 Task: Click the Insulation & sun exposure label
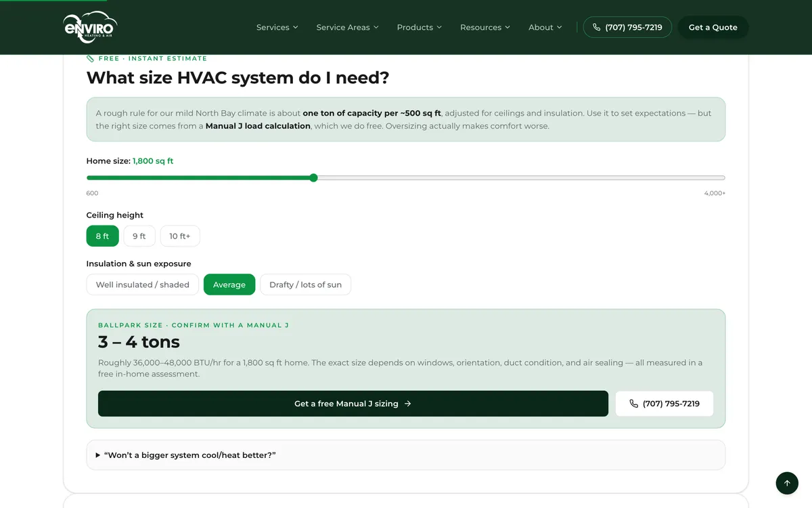(x=139, y=264)
